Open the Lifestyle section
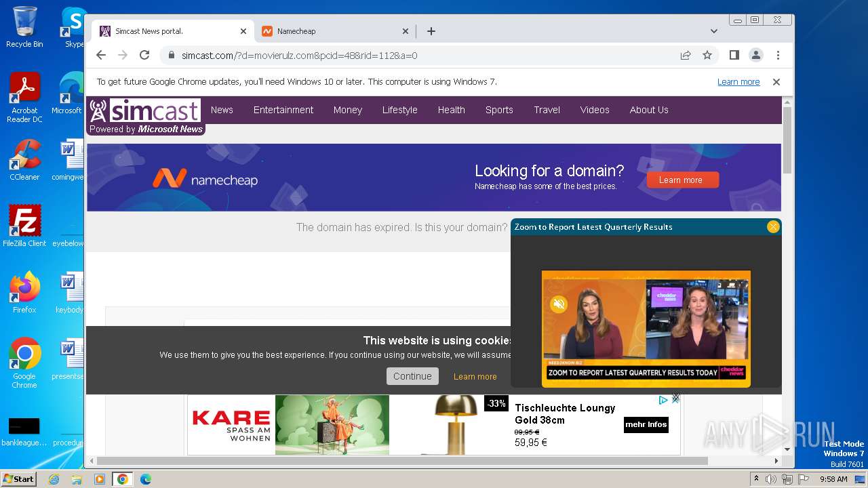Image resolution: width=868 pixels, height=488 pixels. 399,110
